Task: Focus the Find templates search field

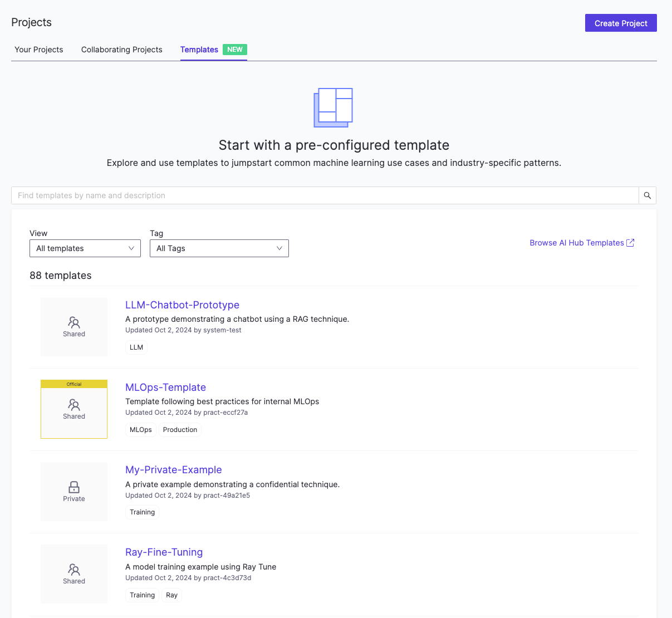Action: [325, 195]
